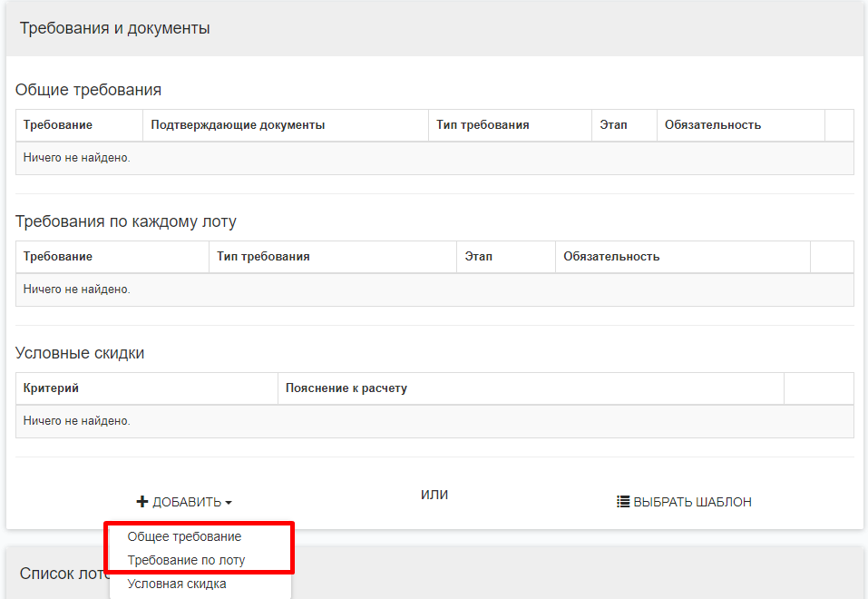Click the empty row under Условные скидки table
The height and width of the screenshot is (599, 868).
434,421
